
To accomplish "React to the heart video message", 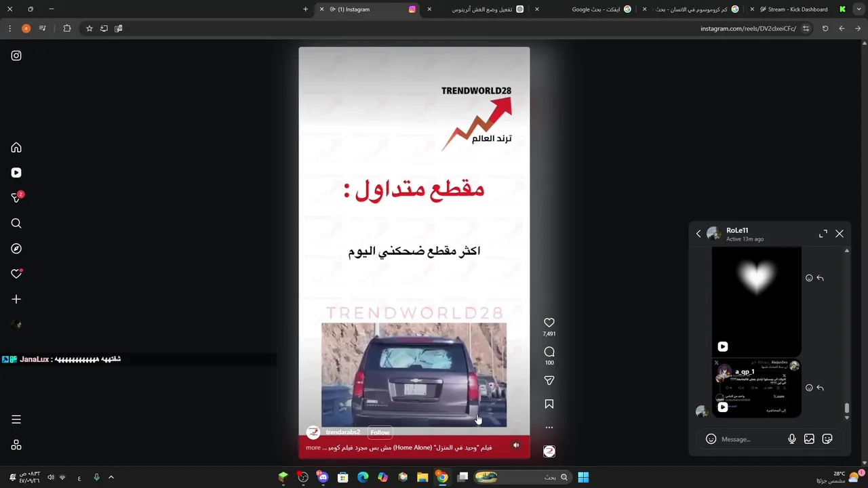I will point(809,278).
